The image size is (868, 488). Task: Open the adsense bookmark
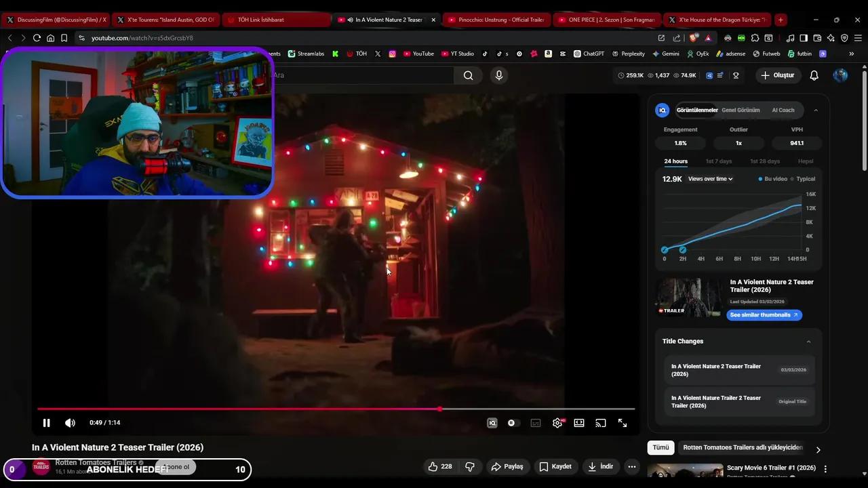(x=730, y=54)
